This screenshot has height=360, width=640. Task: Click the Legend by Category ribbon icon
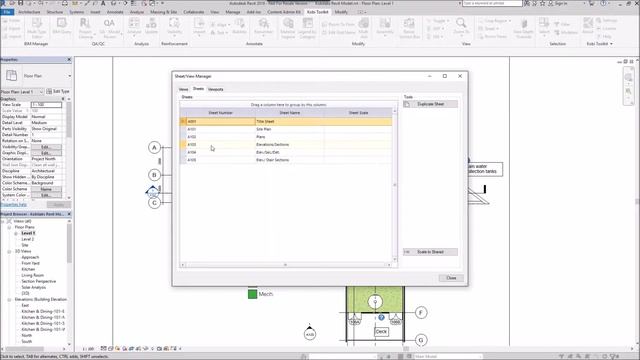(307, 28)
